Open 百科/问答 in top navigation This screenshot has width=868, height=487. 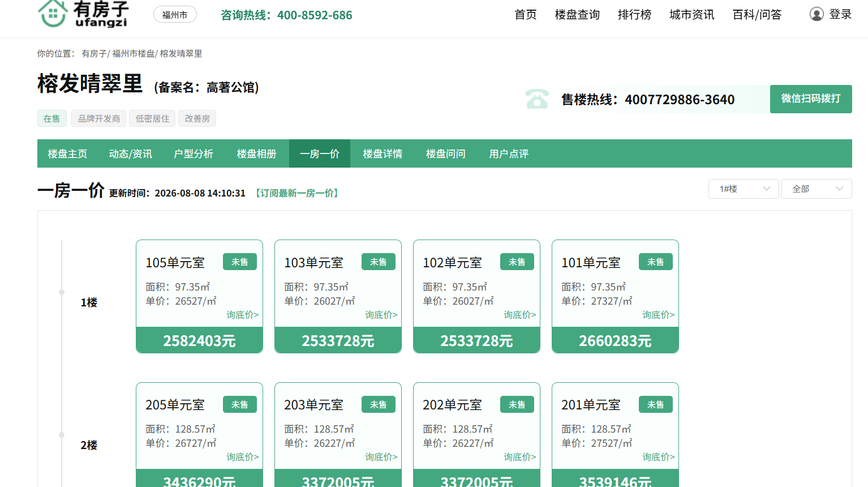click(x=757, y=15)
